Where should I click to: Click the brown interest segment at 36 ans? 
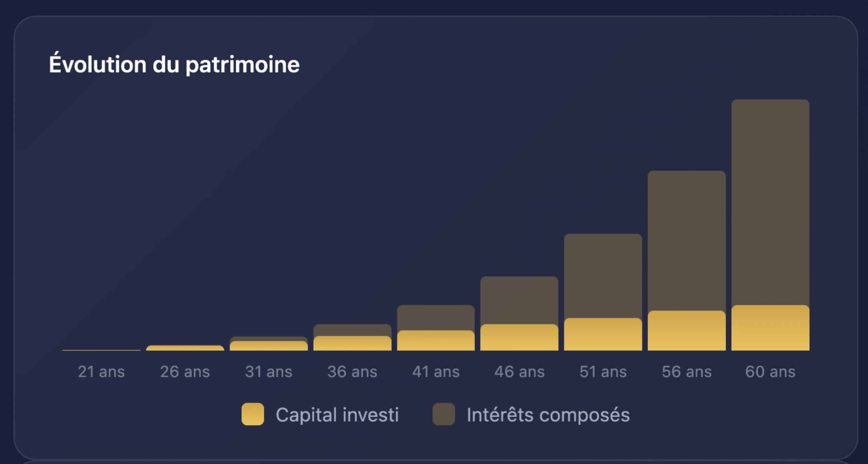(x=352, y=330)
